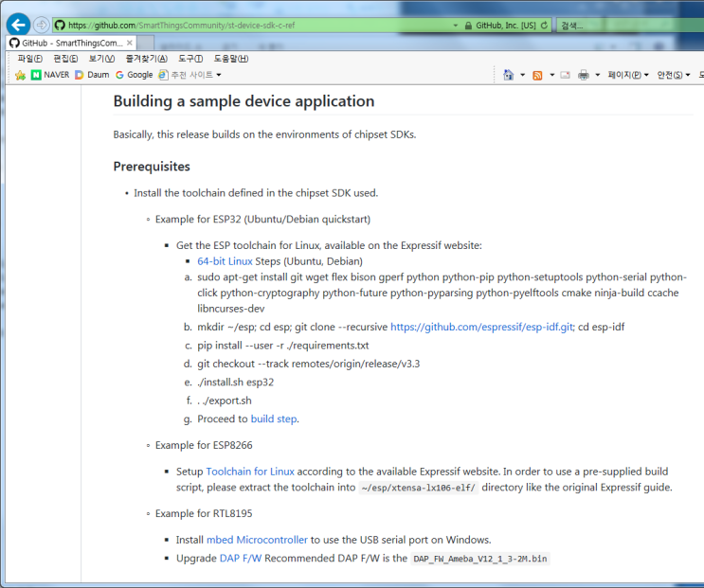Open the Daum favorite link
Screen dimensions: 704x588
pos(92,75)
